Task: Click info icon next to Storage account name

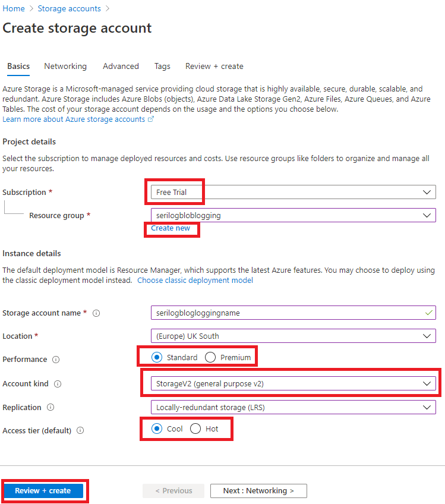Action: (x=96, y=313)
